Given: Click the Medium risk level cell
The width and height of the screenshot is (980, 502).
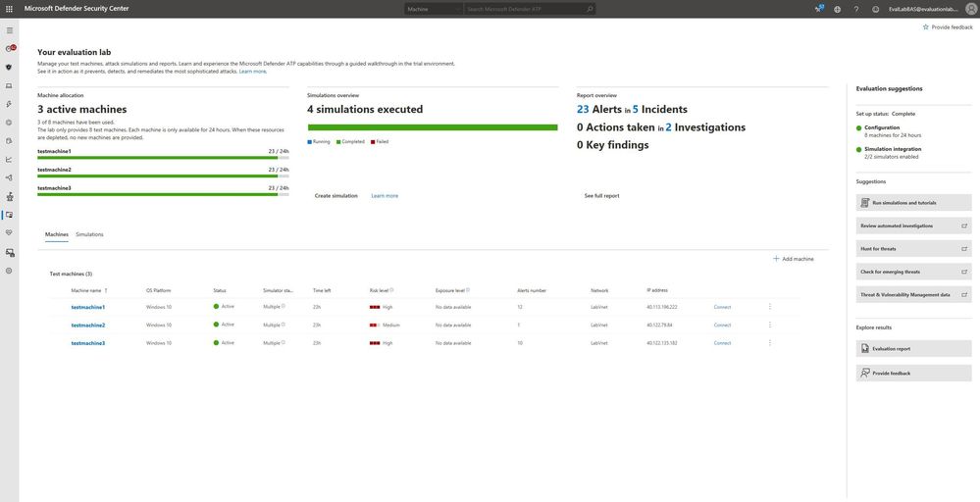Looking at the screenshot, I should tap(385, 326).
